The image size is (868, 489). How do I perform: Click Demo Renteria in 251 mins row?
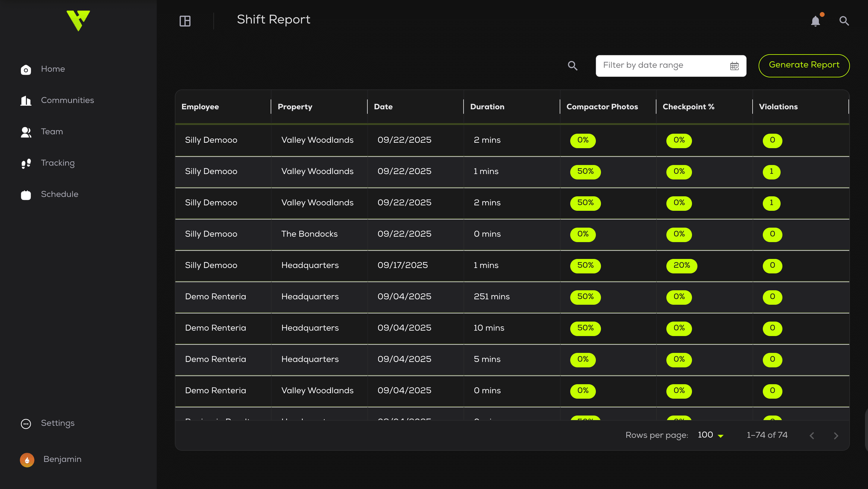pos(215,297)
